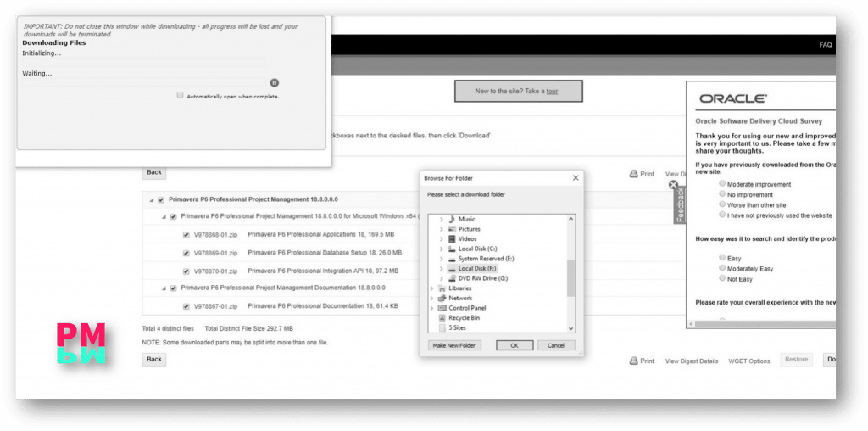The width and height of the screenshot is (868, 431).
Task: Expand the Music folder chevron
Action: pos(441,220)
